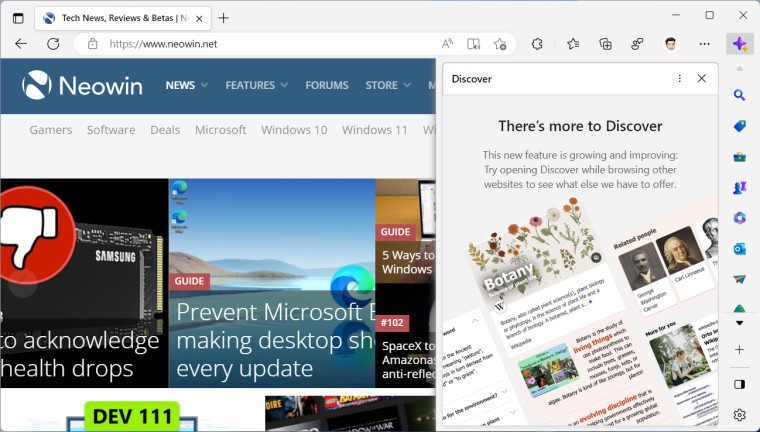Open sidebar settings gear icon
This screenshot has width=760, height=432.
[x=739, y=415]
